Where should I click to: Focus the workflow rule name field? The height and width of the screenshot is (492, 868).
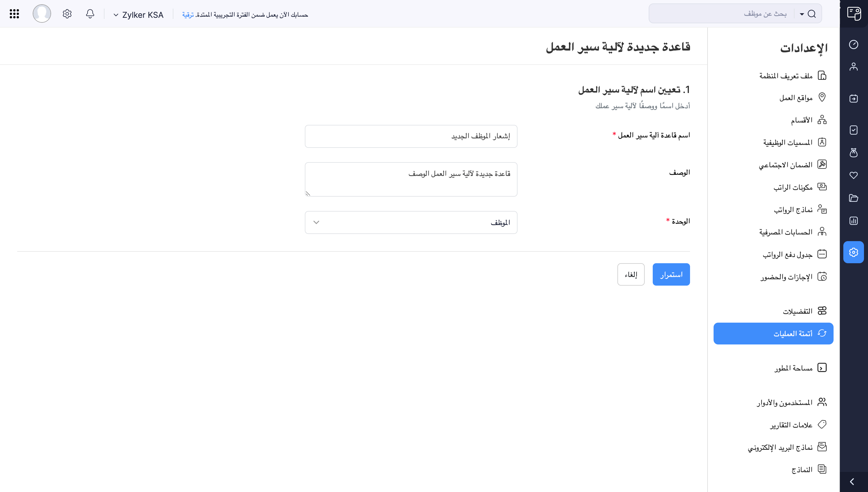click(411, 136)
